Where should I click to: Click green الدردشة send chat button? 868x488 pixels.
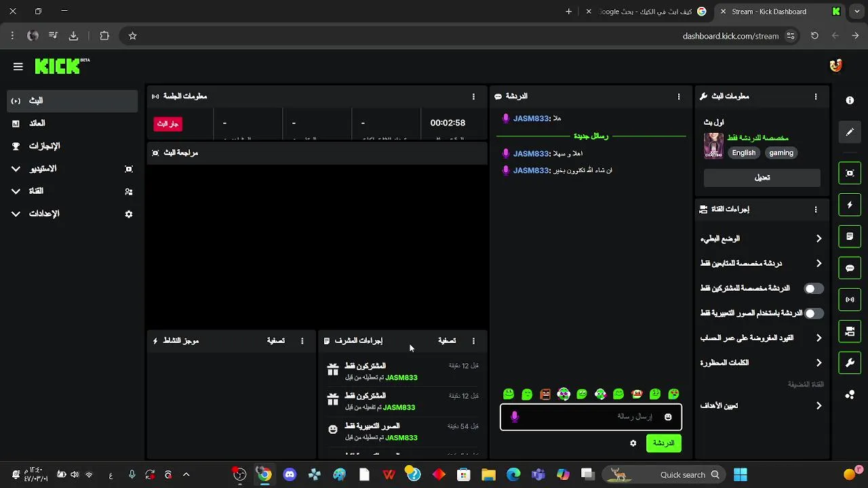[663, 443]
